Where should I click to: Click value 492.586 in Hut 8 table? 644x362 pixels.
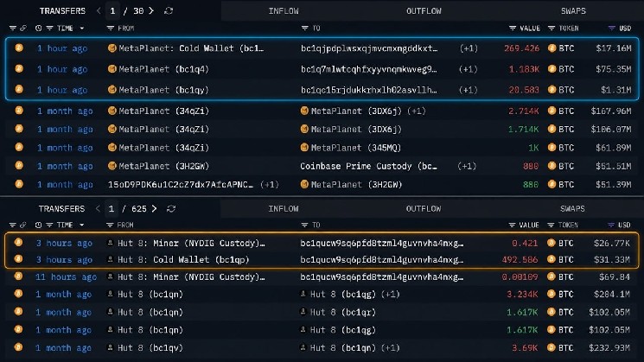tap(520, 259)
